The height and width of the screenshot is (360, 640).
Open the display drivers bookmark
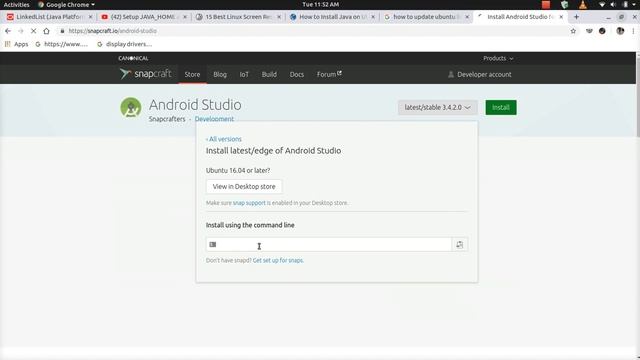click(x=124, y=44)
